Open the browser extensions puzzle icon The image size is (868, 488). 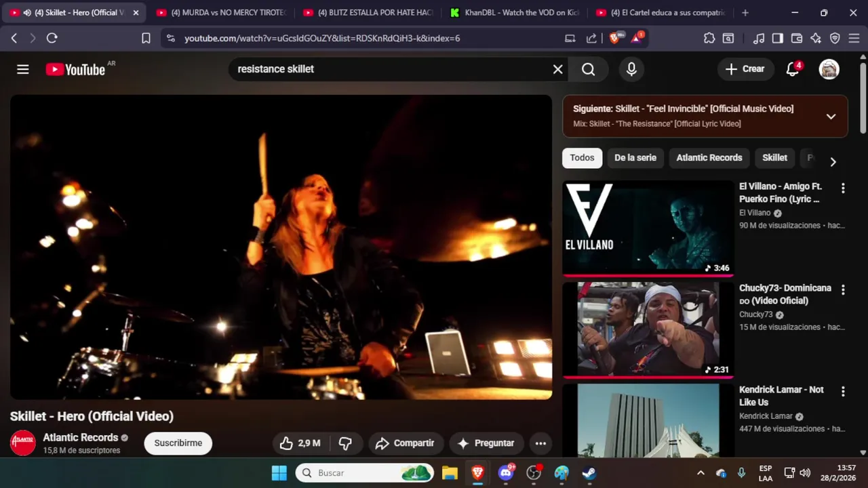click(x=709, y=39)
